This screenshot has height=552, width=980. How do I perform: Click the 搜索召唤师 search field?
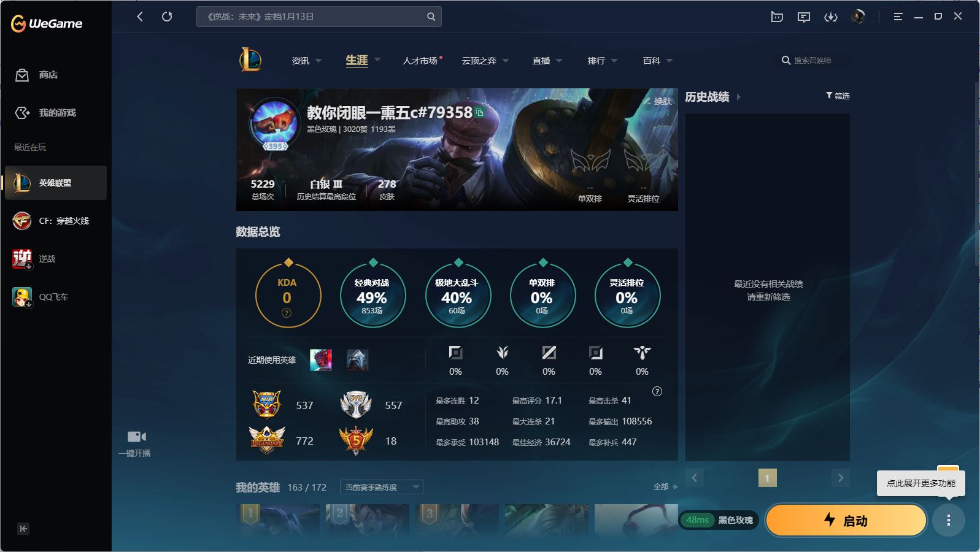[813, 61]
